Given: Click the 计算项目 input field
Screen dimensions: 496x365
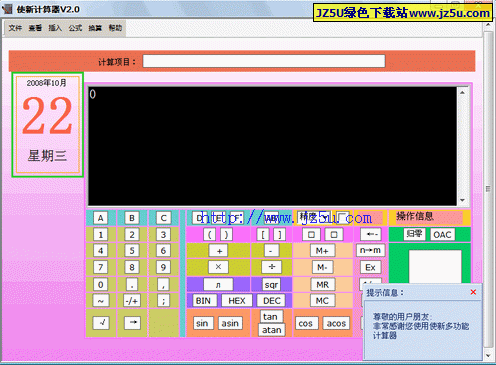Looking at the screenshot, I should point(264,61).
